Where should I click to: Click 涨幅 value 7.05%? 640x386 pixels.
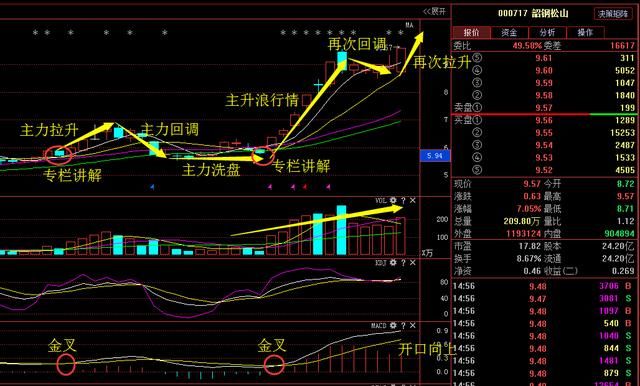coord(529,209)
